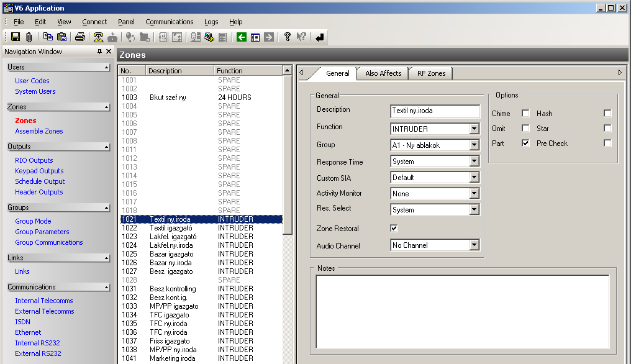Open the Audio Channel dropdown
The width and height of the screenshot is (631, 364).
coord(474,245)
